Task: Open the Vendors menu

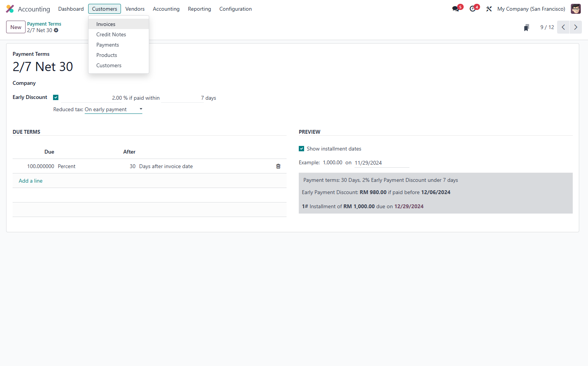Action: click(x=135, y=9)
